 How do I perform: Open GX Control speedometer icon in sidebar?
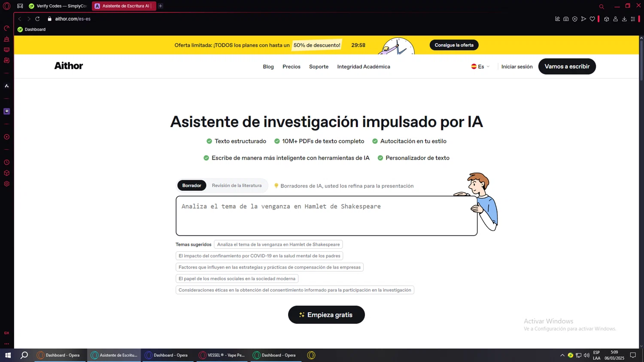pyautogui.click(x=6, y=28)
